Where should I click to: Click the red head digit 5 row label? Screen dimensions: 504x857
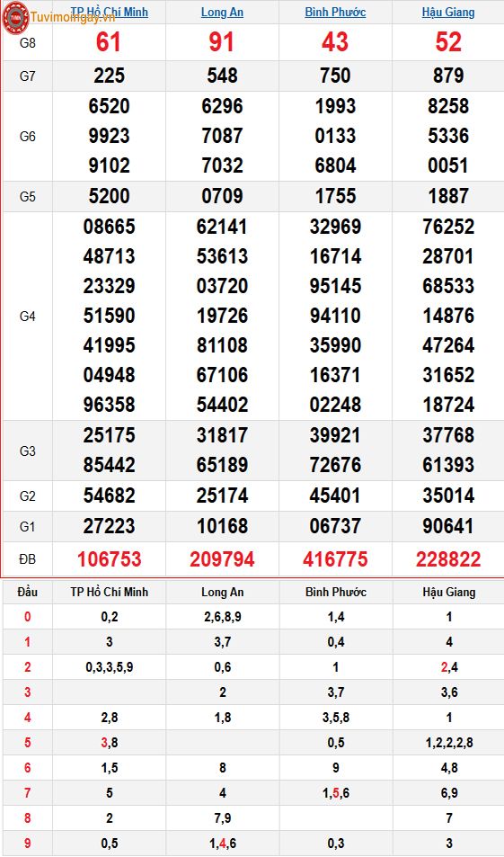pos(27,743)
